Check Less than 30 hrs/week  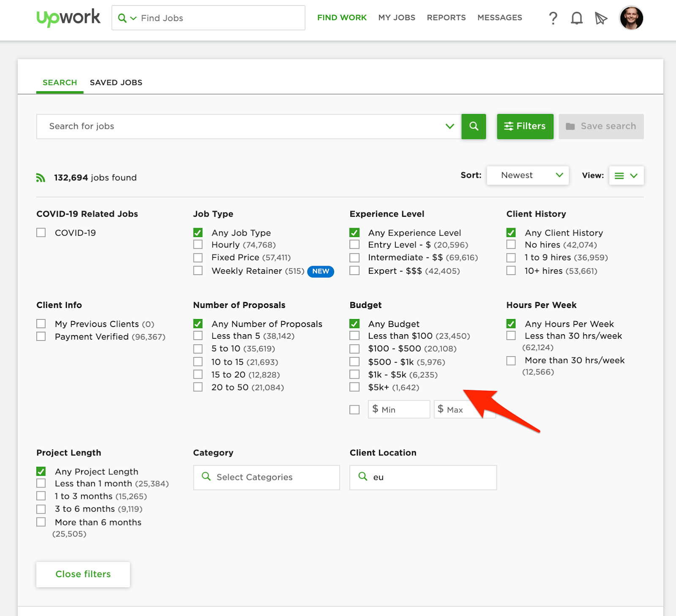pos(511,335)
